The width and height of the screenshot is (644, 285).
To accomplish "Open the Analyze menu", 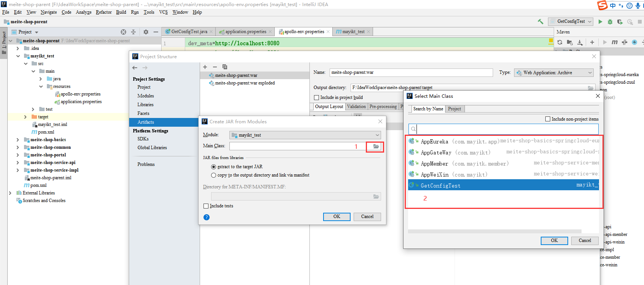I will (x=83, y=12).
